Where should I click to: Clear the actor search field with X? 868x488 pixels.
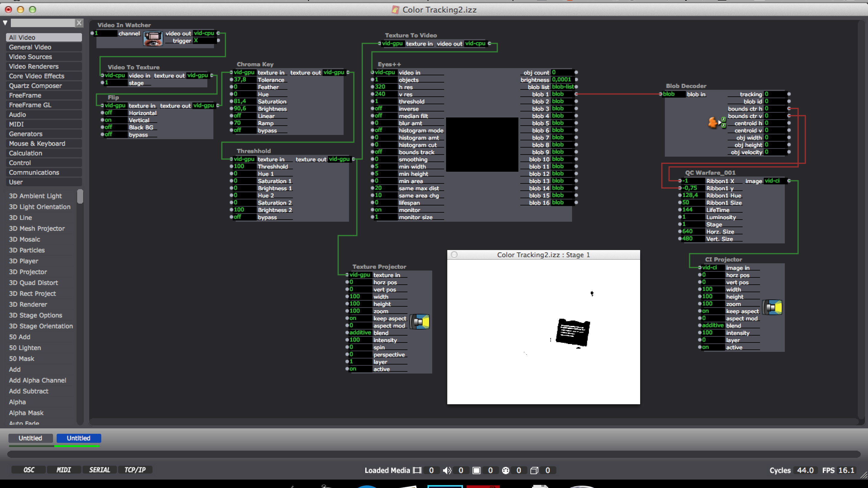tap(79, 23)
